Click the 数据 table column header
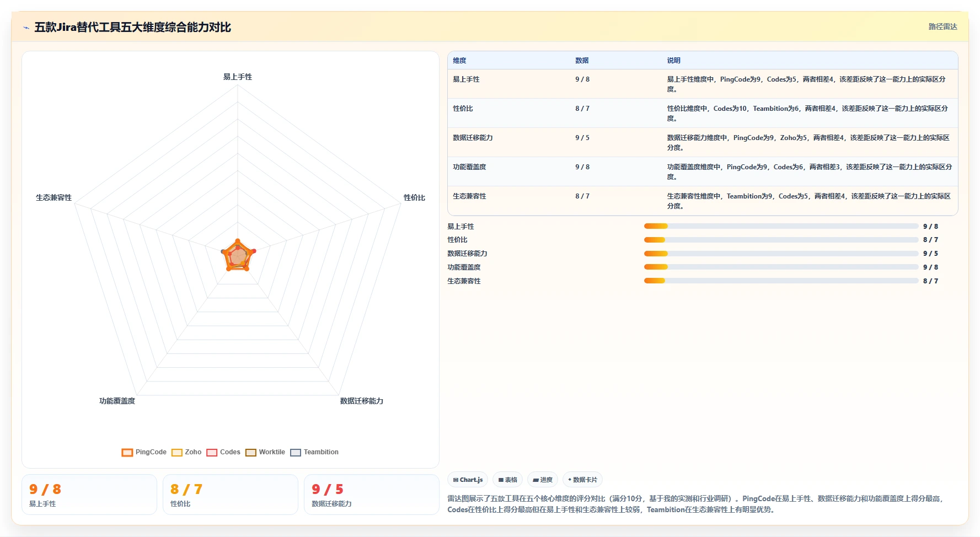The height and width of the screenshot is (537, 980). pos(582,61)
